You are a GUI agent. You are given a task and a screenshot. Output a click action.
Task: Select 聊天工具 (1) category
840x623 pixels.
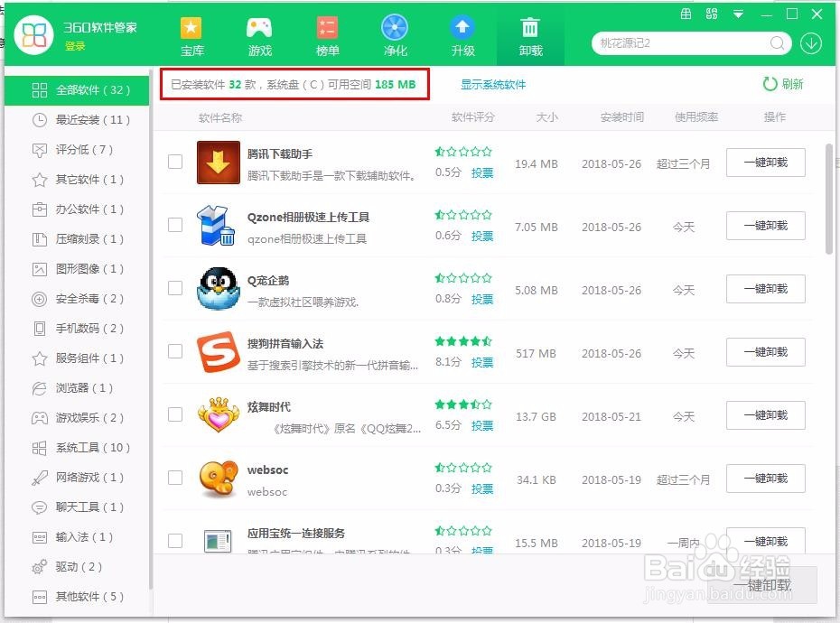click(x=77, y=507)
